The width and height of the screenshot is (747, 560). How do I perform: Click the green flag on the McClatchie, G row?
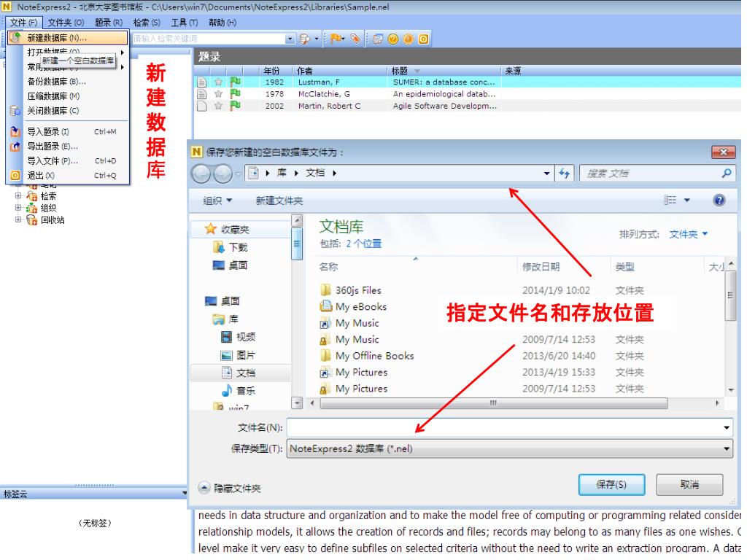[x=236, y=94]
